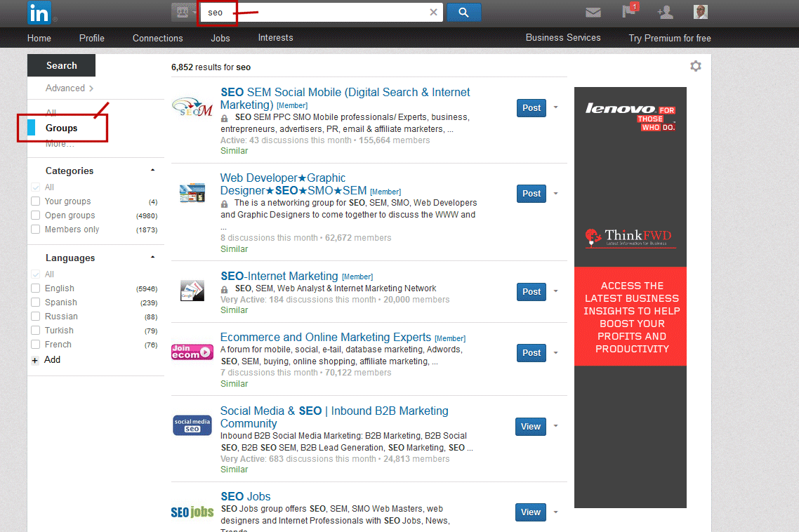Click the Join ecom group logo

(x=192, y=352)
